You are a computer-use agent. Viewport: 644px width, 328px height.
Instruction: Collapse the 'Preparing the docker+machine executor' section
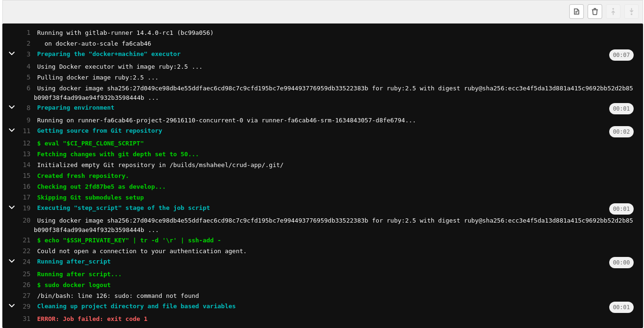[12, 54]
